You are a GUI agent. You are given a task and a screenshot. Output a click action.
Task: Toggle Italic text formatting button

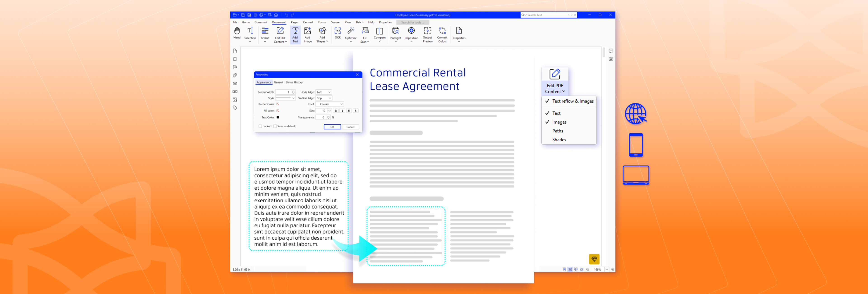342,110
